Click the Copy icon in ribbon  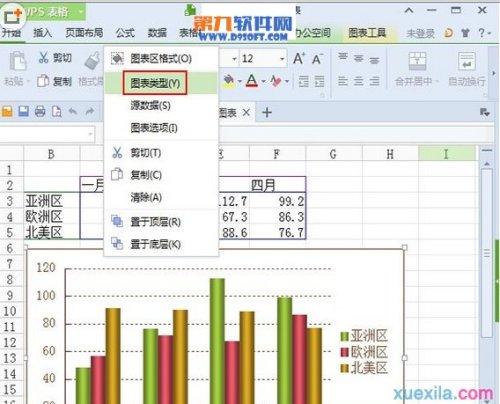tap(43, 81)
